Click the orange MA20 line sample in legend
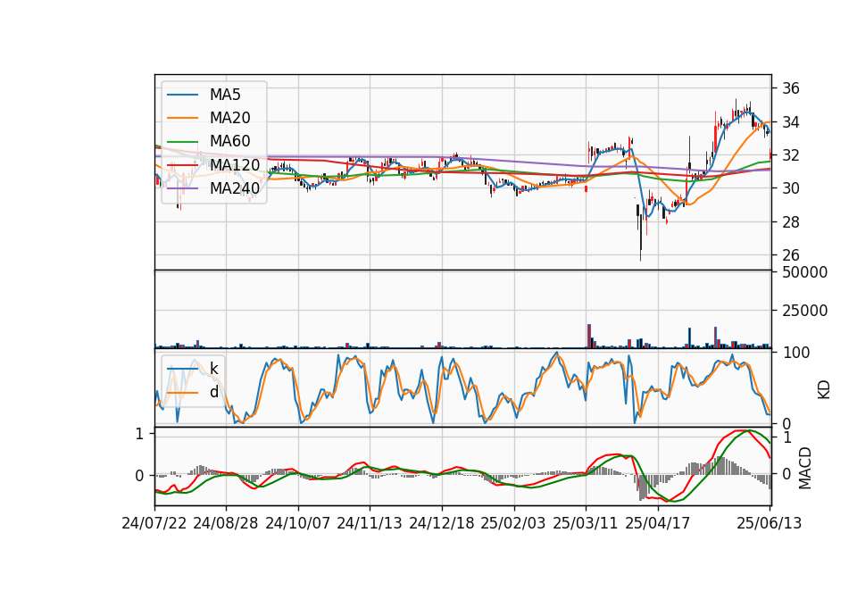The image size is (857, 616). pyautogui.click(x=183, y=118)
